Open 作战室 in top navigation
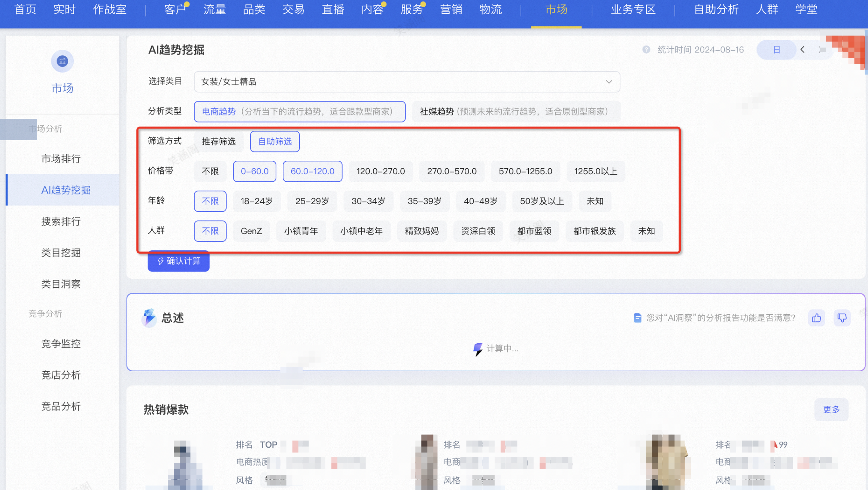868x490 pixels. [x=110, y=10]
